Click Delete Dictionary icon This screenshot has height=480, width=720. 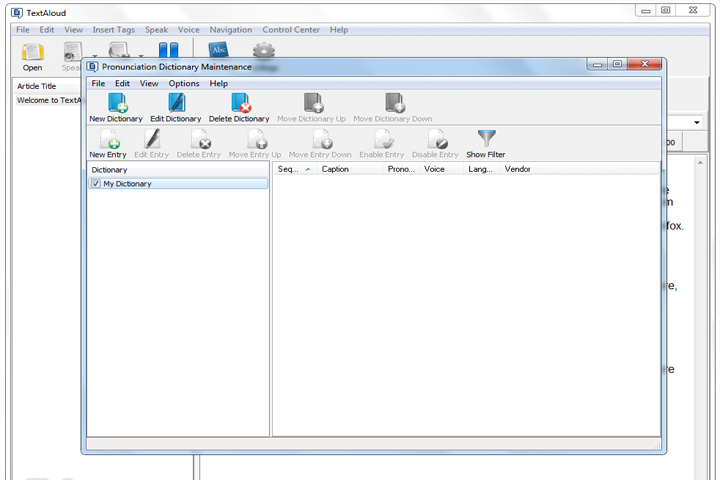tap(241, 103)
